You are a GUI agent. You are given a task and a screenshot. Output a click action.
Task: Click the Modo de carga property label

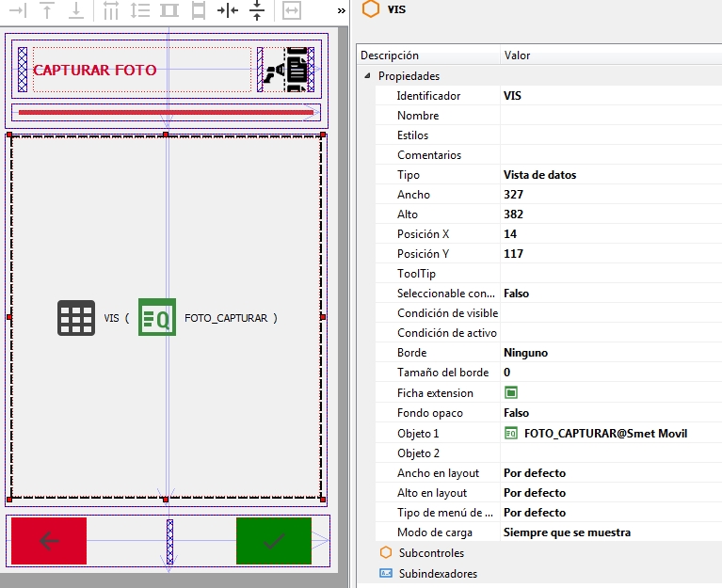coord(435,532)
